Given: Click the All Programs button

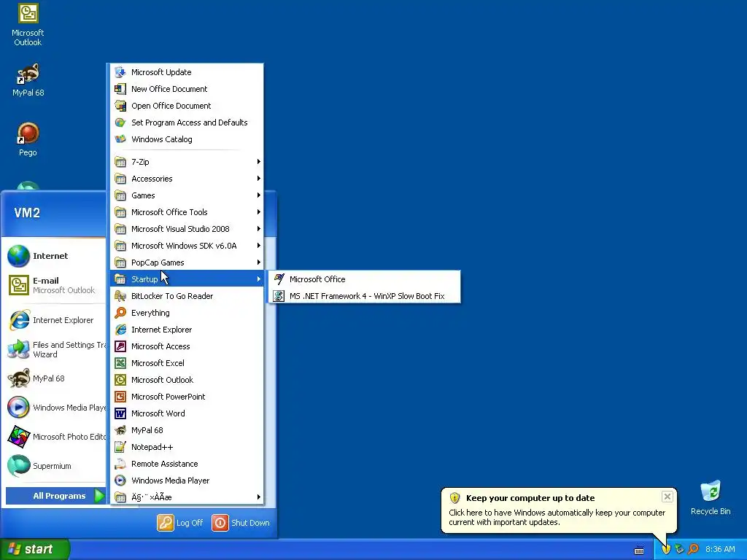Looking at the screenshot, I should [x=55, y=496].
